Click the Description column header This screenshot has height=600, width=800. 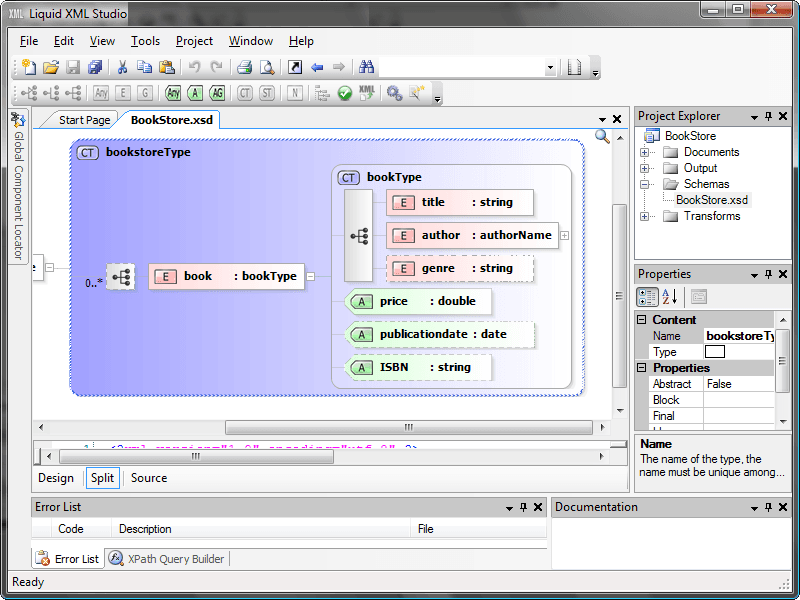(261, 529)
